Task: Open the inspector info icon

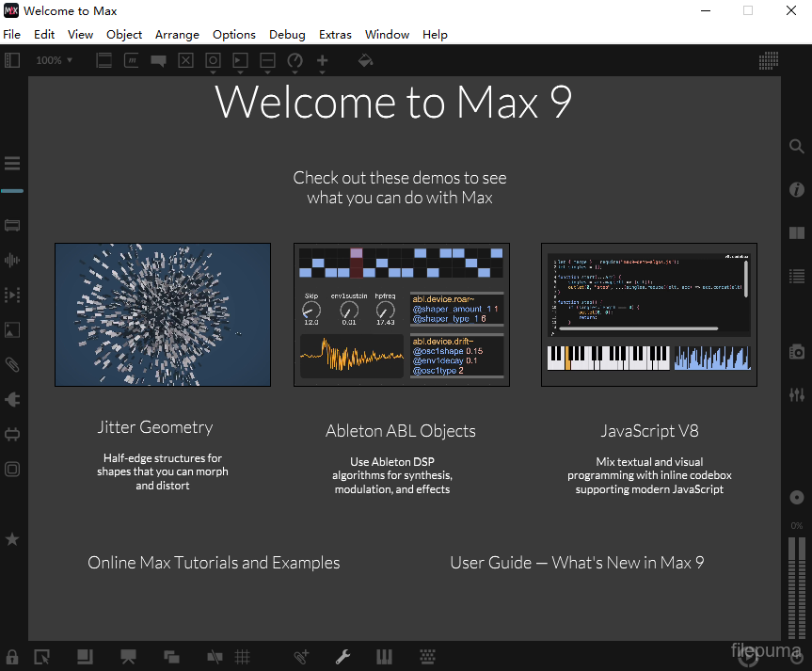Action: pyautogui.click(x=796, y=190)
